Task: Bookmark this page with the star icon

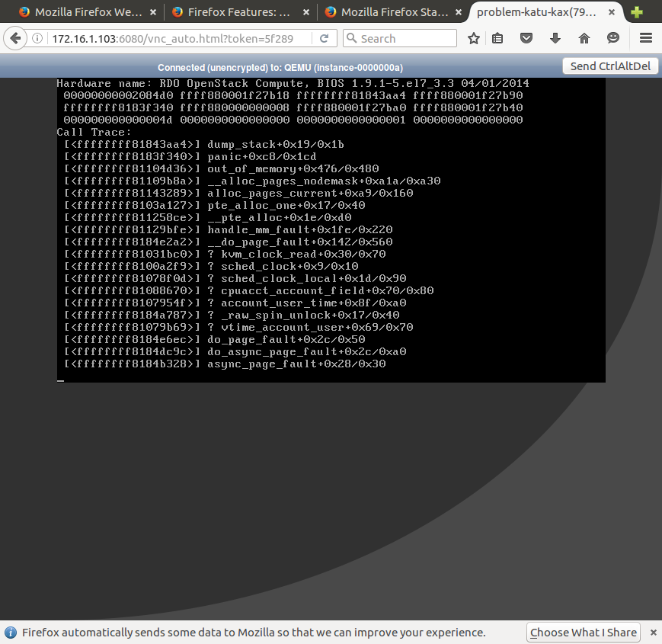Action: coord(474,38)
